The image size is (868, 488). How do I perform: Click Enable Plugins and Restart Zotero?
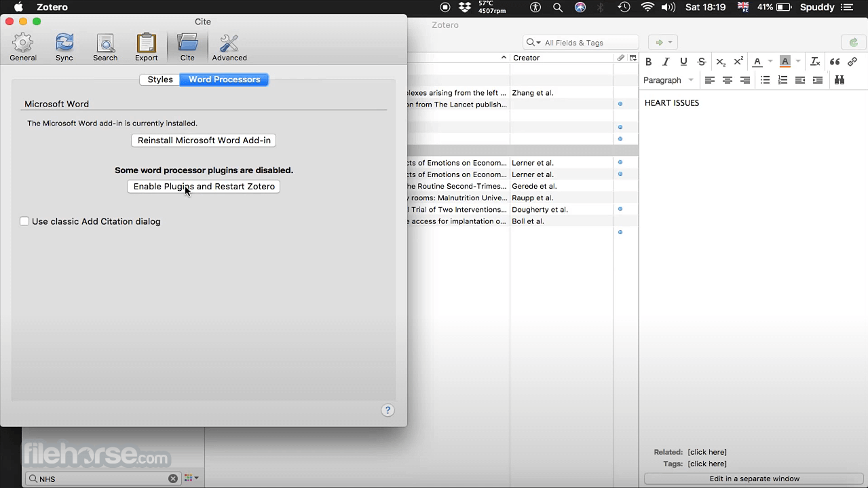[x=204, y=187]
